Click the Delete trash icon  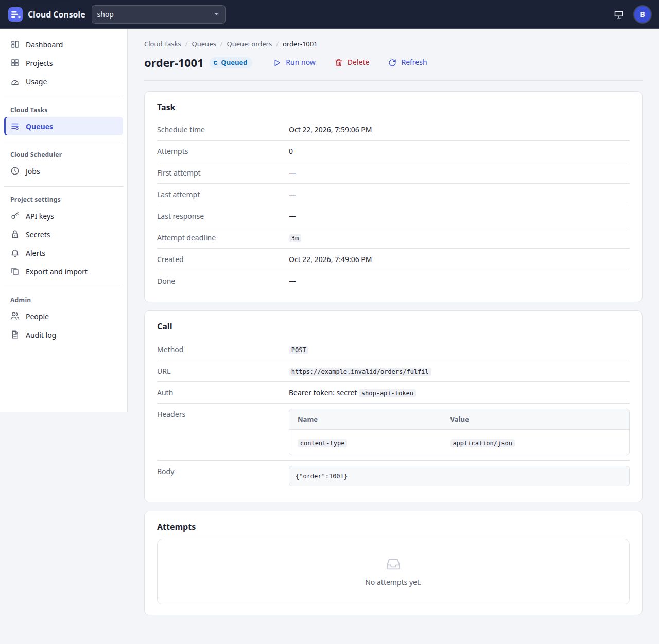(339, 63)
